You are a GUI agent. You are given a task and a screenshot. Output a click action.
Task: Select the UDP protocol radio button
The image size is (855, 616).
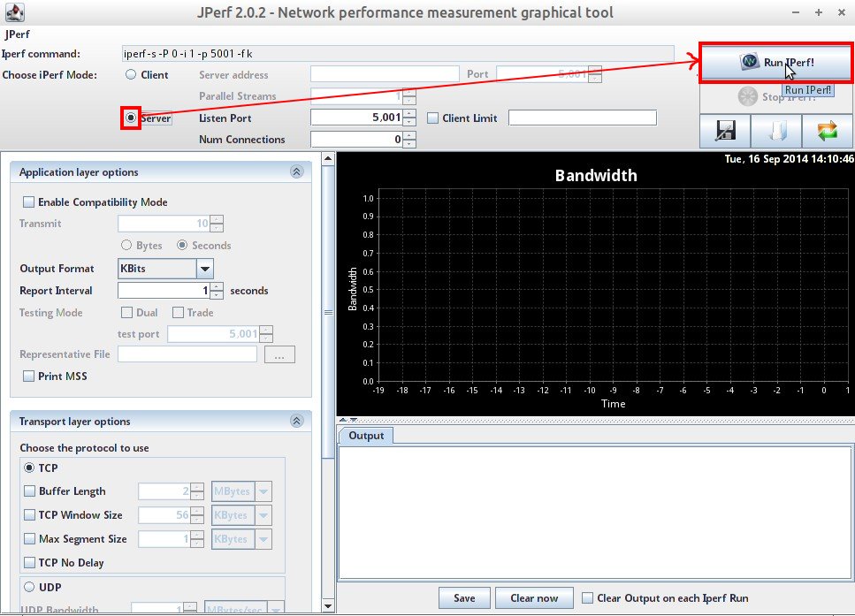29,587
